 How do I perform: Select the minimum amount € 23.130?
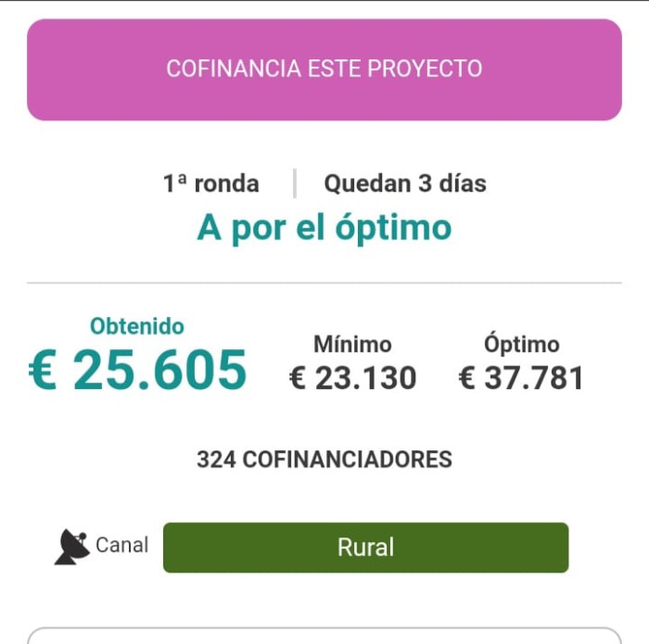(x=352, y=378)
